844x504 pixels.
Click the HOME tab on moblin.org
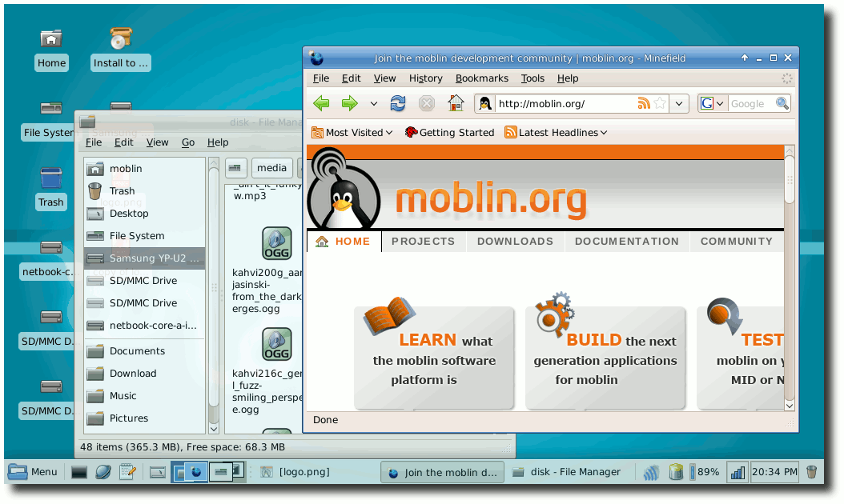(344, 242)
